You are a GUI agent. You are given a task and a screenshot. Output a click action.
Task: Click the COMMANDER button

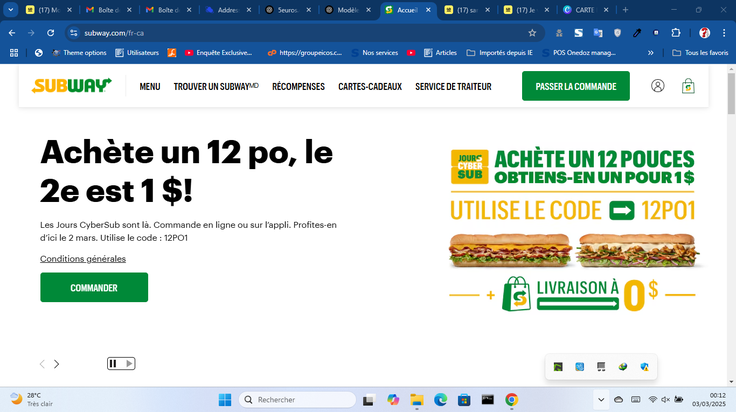pyautogui.click(x=94, y=287)
